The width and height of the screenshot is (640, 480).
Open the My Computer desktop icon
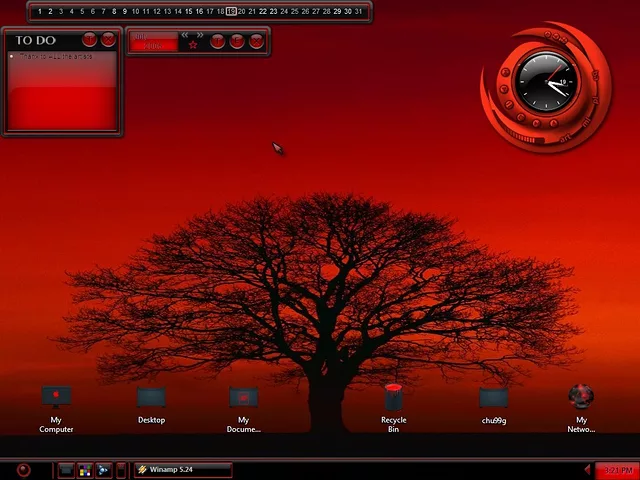56,398
